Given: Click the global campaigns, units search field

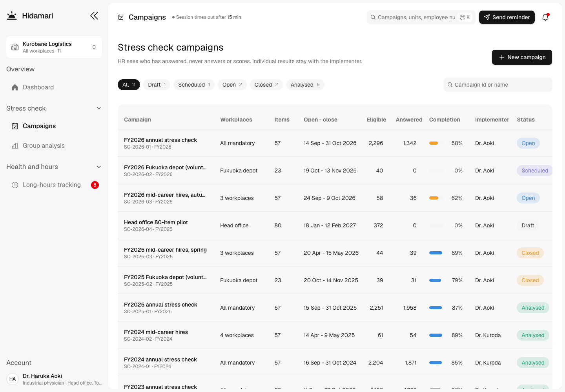Looking at the screenshot, I should (421, 17).
